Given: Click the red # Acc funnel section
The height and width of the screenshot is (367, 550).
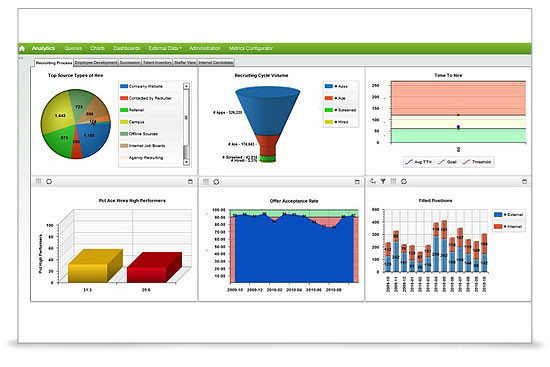Looking at the screenshot, I should (x=267, y=145).
